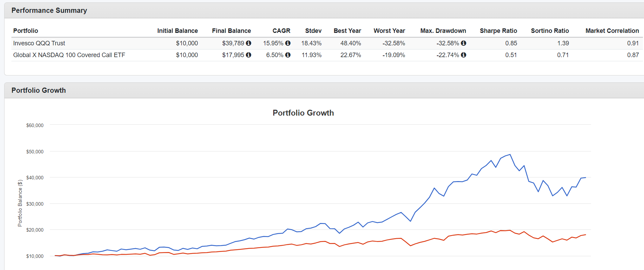Click the Portfolio column header
This screenshot has height=270, width=644.
point(26,31)
